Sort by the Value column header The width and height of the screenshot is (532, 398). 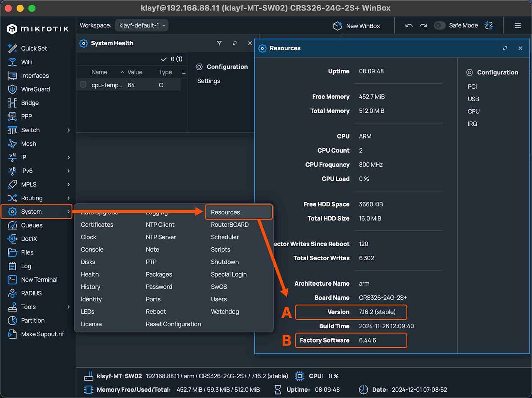pyautogui.click(x=135, y=72)
